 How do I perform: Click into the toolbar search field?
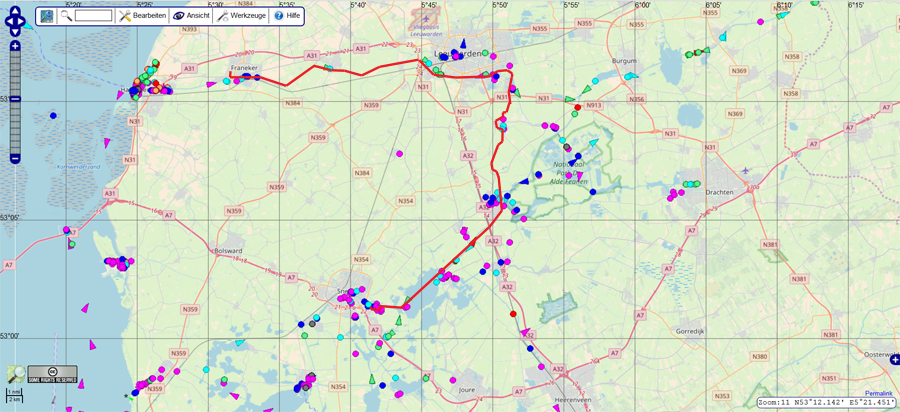tap(93, 16)
